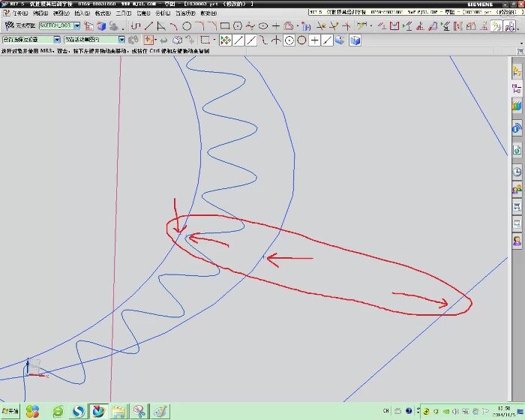Toggle the Existing Point snap
Image resolution: width=525 pixels, height=420 pixels.
(314, 40)
